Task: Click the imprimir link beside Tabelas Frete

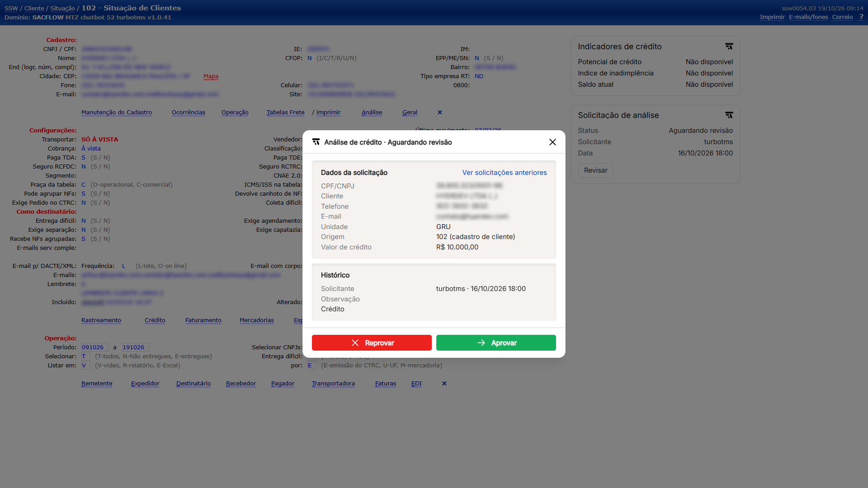Action: (329, 113)
